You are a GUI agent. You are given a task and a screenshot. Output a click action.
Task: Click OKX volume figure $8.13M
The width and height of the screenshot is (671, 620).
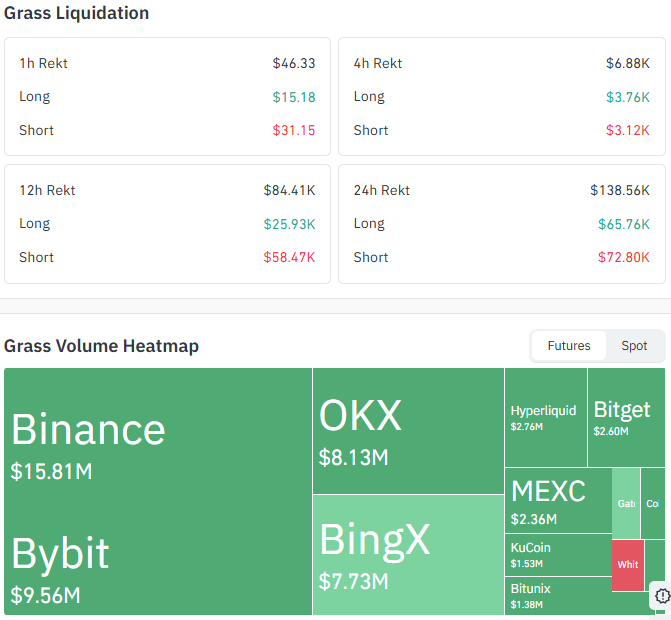[x=353, y=457]
